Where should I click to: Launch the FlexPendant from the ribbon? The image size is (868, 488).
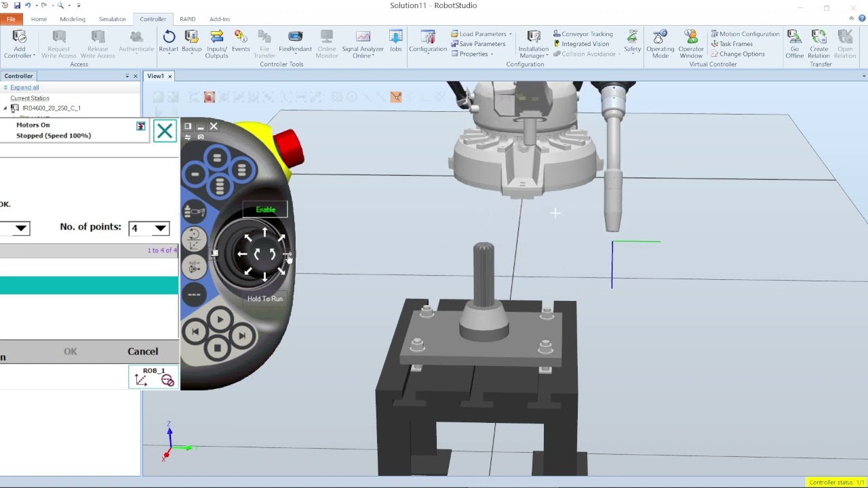(295, 41)
